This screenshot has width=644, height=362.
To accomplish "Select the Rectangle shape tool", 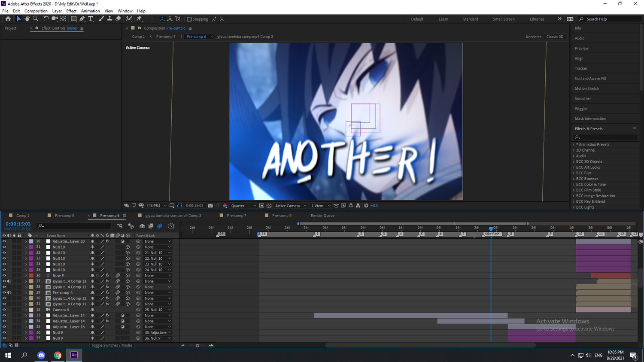I will click(x=73, y=19).
